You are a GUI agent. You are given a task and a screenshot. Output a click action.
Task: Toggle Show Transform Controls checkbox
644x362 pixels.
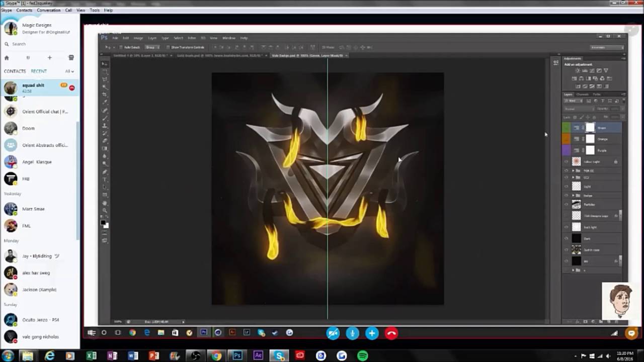(x=168, y=47)
